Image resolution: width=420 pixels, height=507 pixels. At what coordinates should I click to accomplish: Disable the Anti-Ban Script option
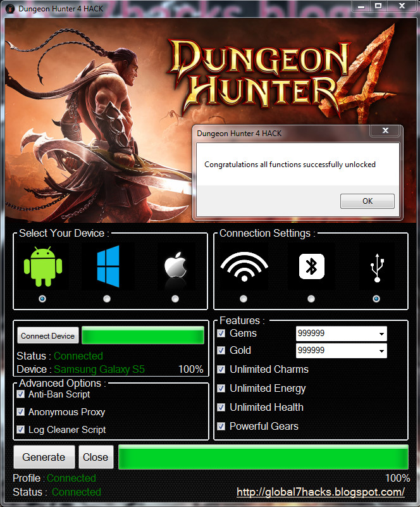point(21,394)
